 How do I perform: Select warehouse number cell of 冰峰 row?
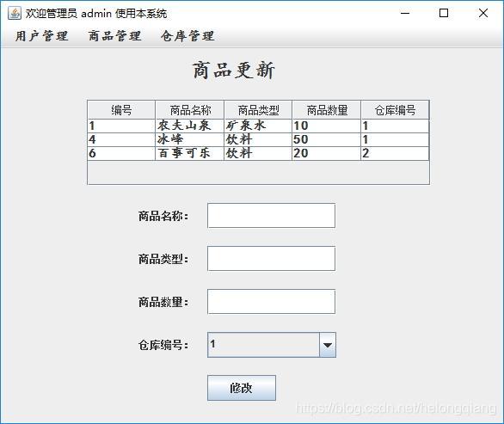click(395, 139)
